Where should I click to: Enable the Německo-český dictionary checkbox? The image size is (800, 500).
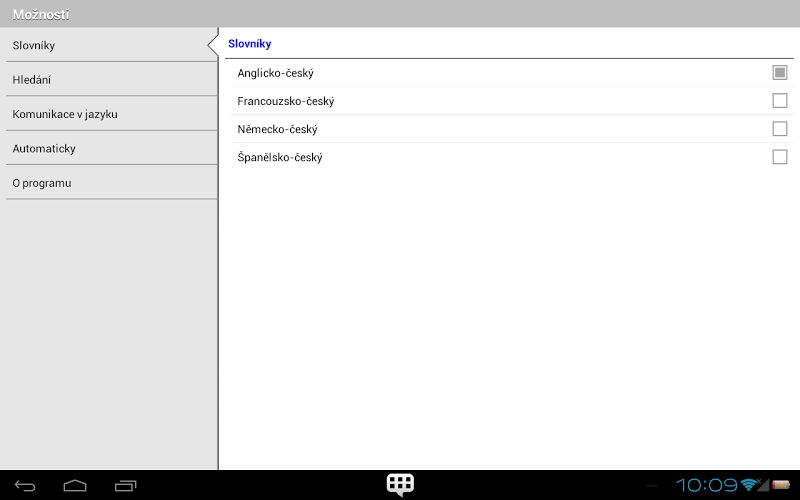pos(780,129)
